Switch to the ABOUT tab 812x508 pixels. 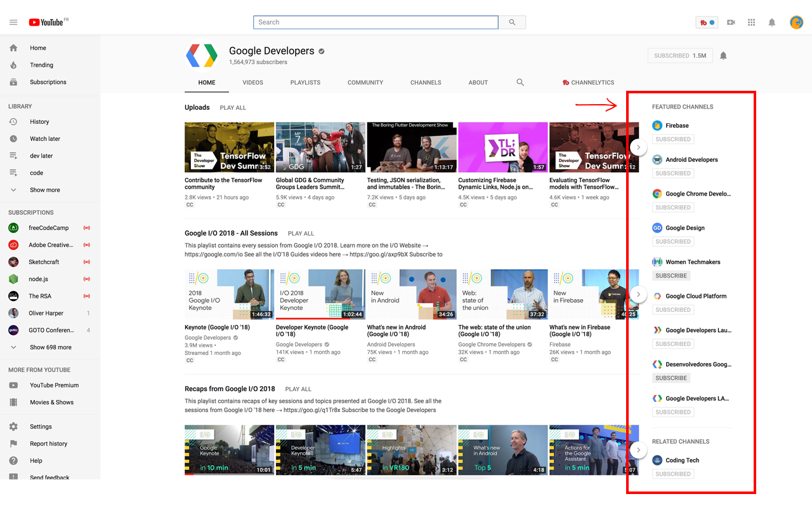[478, 83]
